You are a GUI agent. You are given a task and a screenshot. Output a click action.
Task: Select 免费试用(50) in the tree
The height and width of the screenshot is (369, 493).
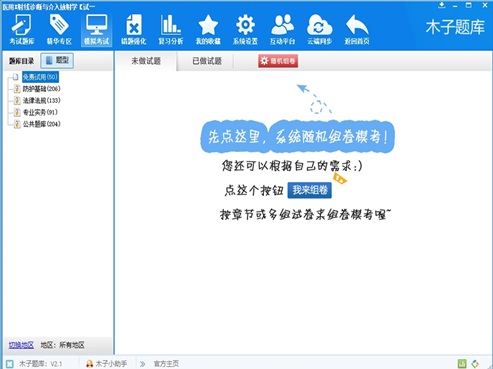click(x=40, y=77)
